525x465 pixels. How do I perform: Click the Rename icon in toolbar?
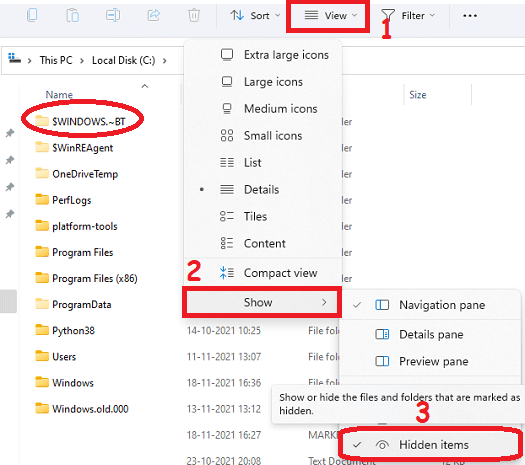click(113, 15)
